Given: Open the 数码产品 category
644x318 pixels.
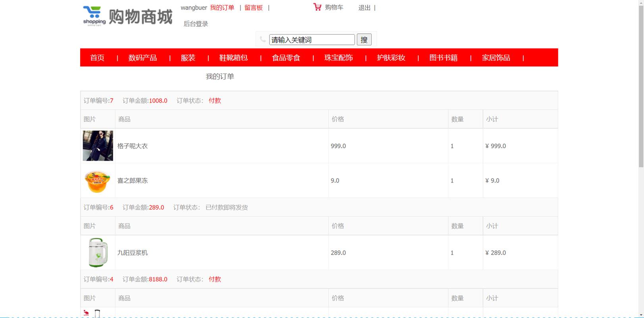Looking at the screenshot, I should click(x=143, y=58).
